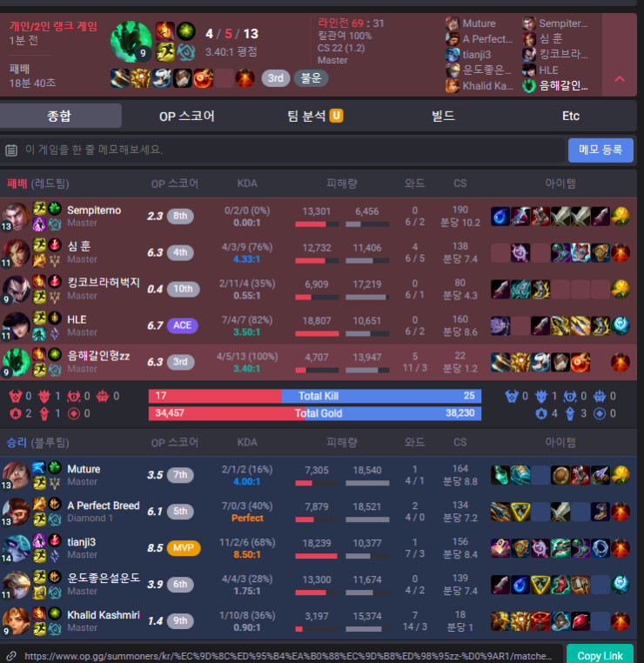Select the 빌드 tab
Viewport: 644px width, 663px height.
443,116
